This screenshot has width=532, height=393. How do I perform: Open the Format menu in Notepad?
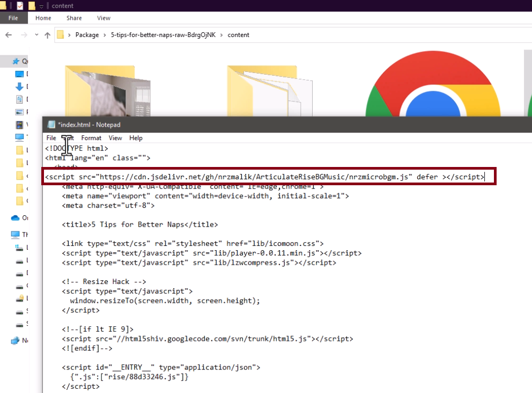[91, 138]
